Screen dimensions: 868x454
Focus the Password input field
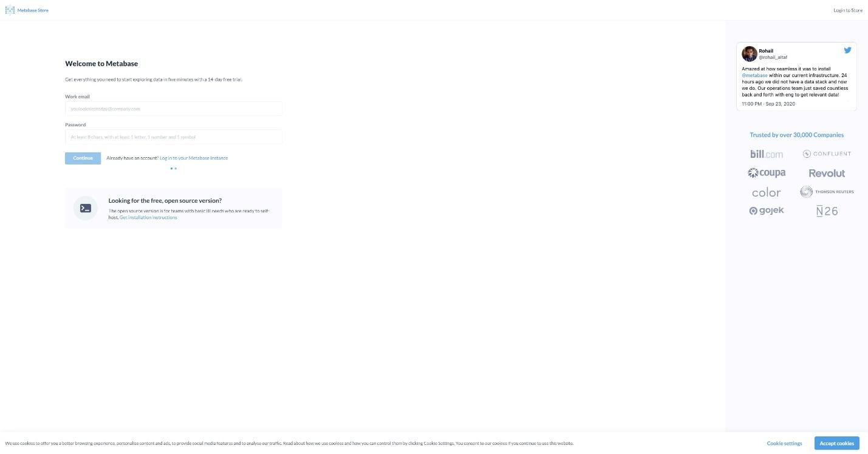174,137
